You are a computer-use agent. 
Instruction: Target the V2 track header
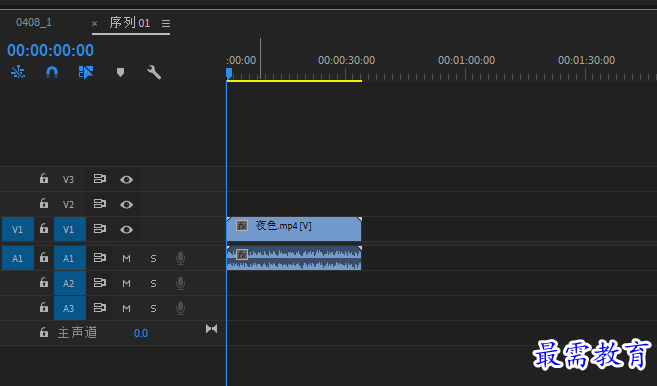point(68,205)
